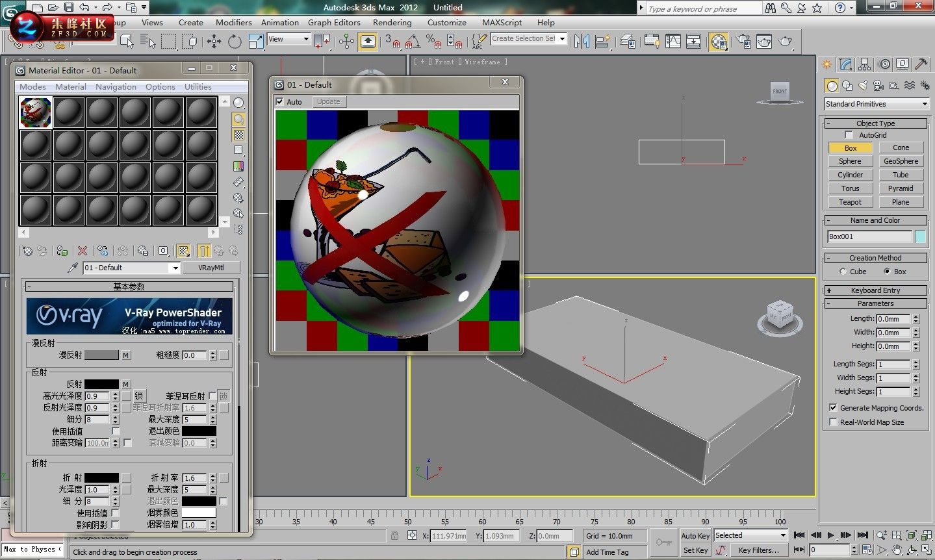This screenshot has width=935, height=560.
Task: Select the Cube creation method
Action: tap(843, 272)
